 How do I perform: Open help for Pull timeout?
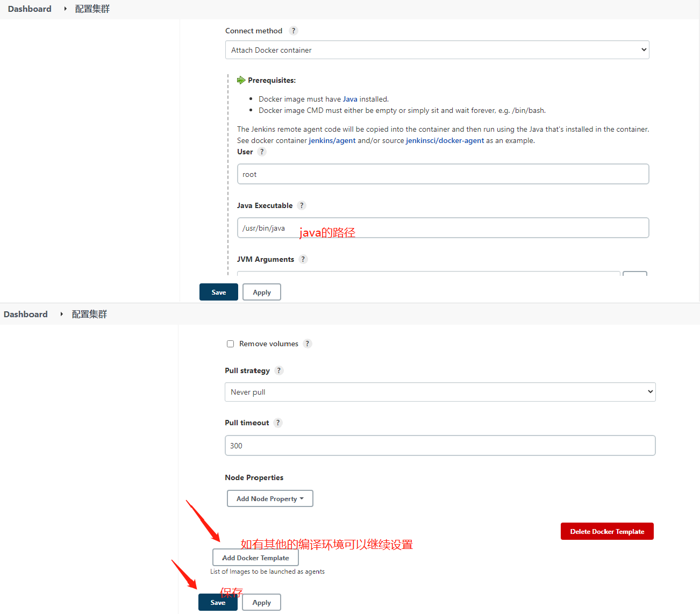tap(278, 423)
